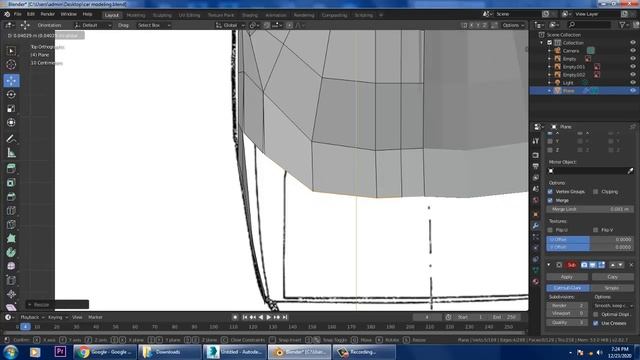Screen dimensions: 640x360
Task: Select the Smooth tool
Action: (x=11, y=266)
